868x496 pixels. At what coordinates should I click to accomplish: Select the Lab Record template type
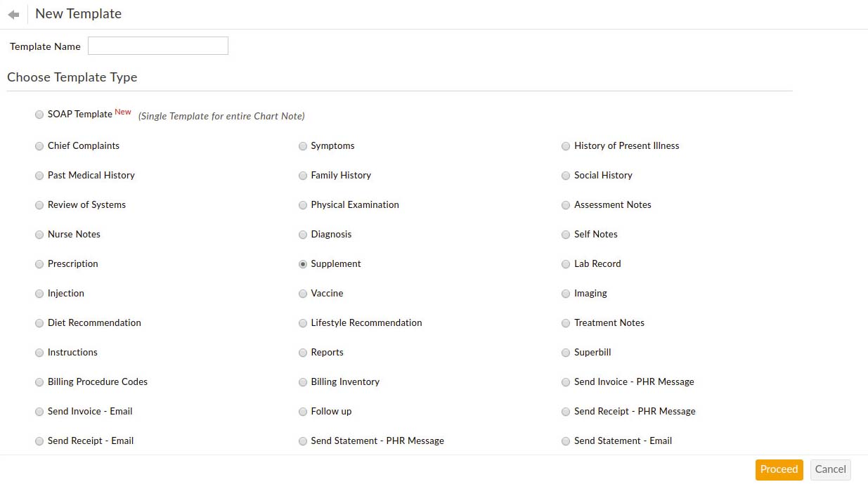[x=566, y=264]
